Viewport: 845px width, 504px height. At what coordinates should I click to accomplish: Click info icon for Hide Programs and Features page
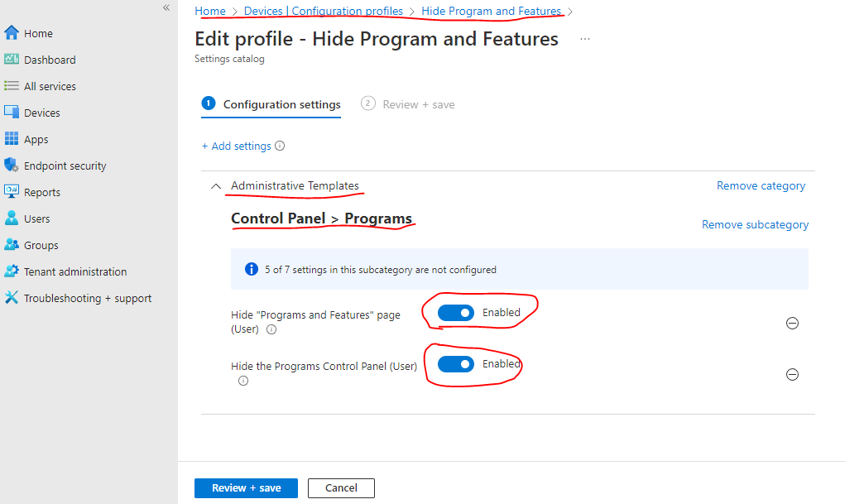click(x=271, y=329)
